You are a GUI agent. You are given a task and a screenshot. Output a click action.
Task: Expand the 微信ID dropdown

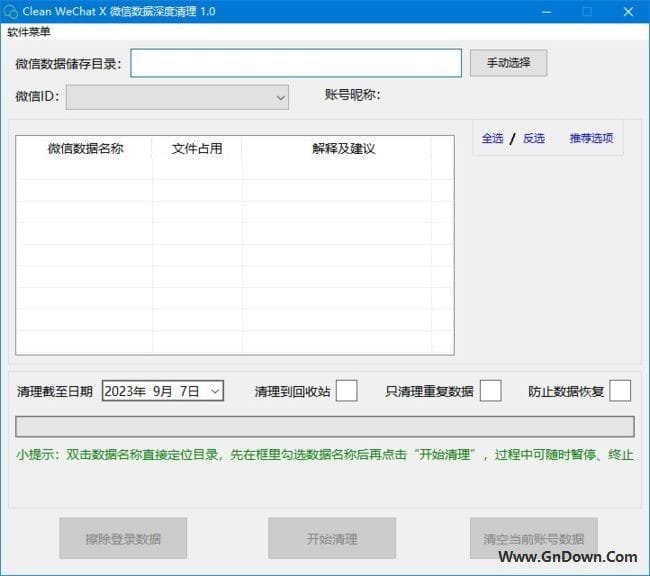point(280,98)
